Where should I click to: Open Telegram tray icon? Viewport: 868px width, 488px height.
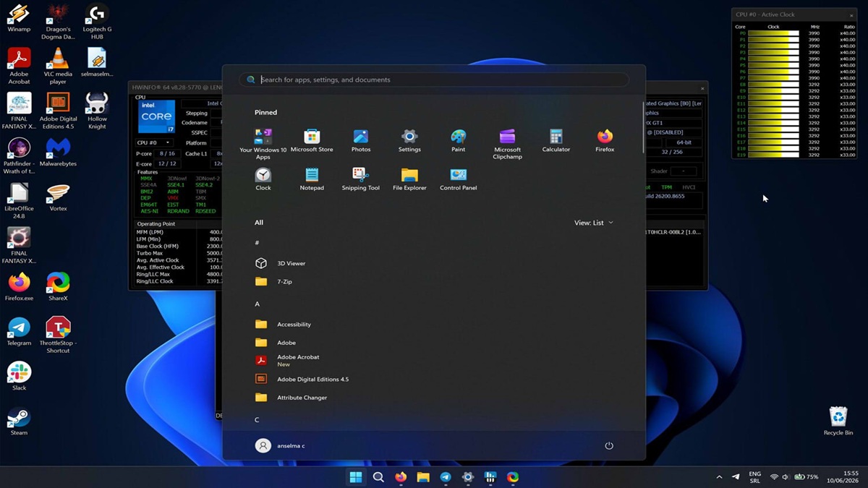tap(736, 477)
